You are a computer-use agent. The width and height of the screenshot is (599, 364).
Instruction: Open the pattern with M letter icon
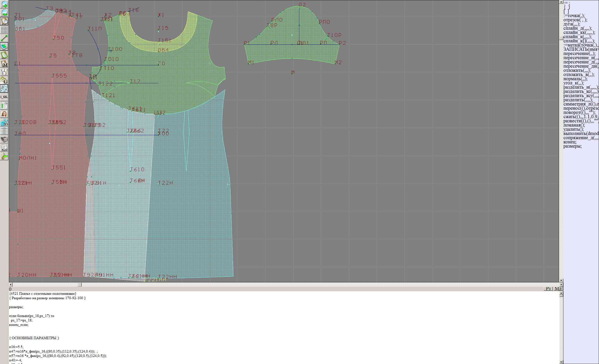coord(4,63)
